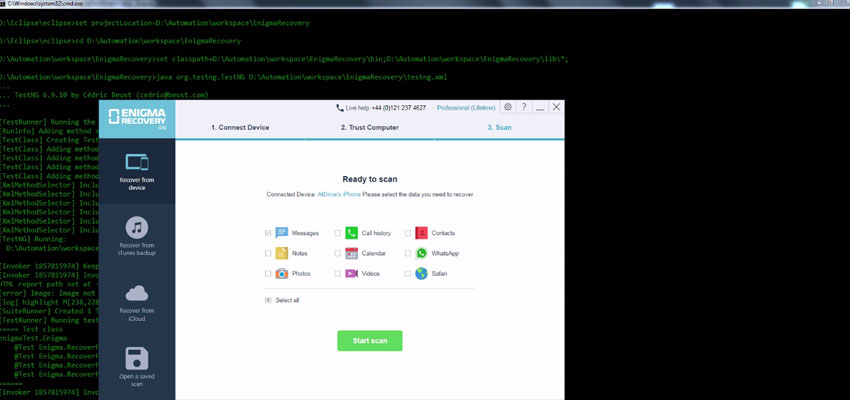Click the WhatsApp icon

click(x=421, y=253)
